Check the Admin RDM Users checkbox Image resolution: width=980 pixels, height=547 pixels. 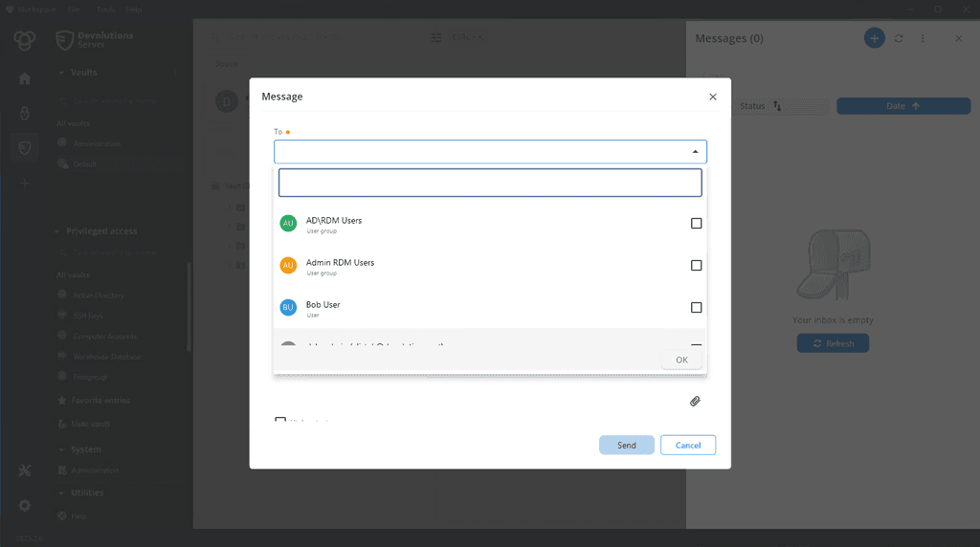point(696,265)
